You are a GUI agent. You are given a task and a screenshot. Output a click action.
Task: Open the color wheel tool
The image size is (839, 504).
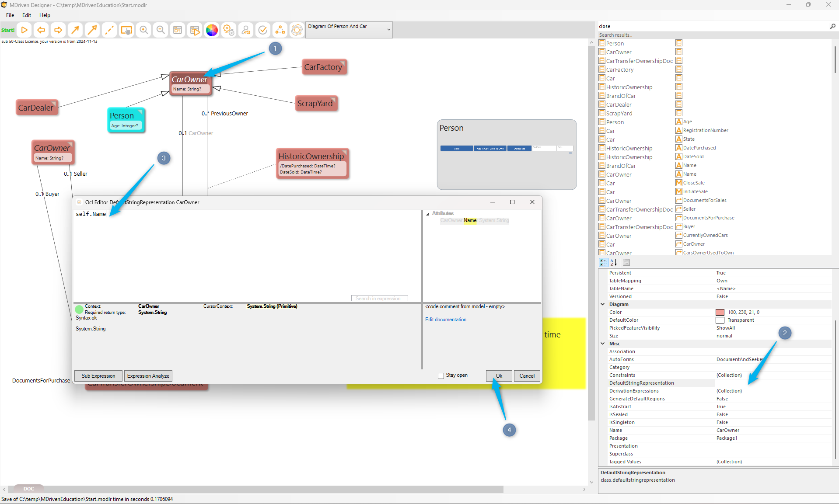[x=212, y=30]
